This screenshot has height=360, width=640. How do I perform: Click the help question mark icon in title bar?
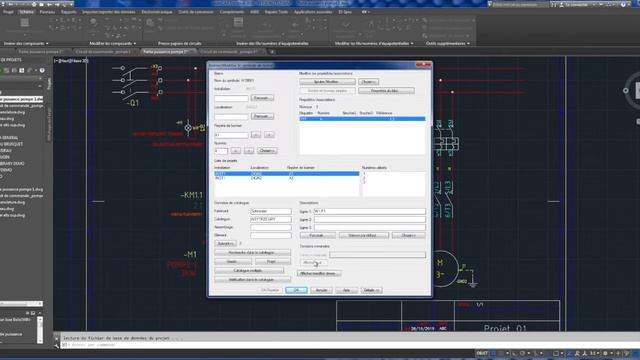[623, 4]
